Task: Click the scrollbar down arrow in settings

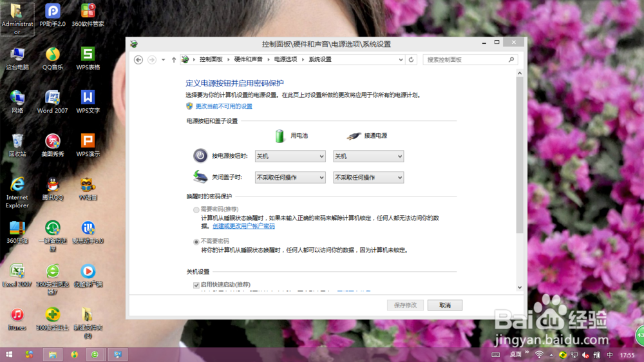Action: (520, 287)
